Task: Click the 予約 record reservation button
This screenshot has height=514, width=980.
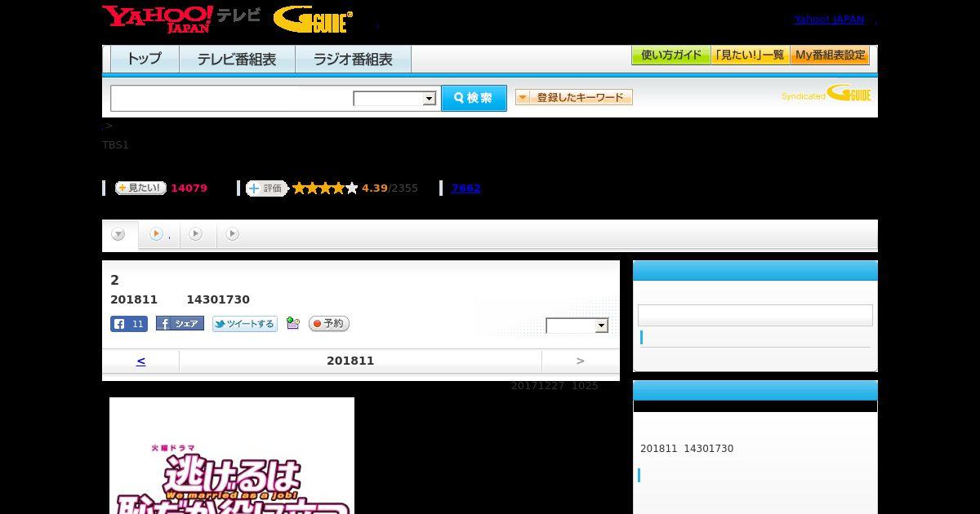Action: click(329, 324)
